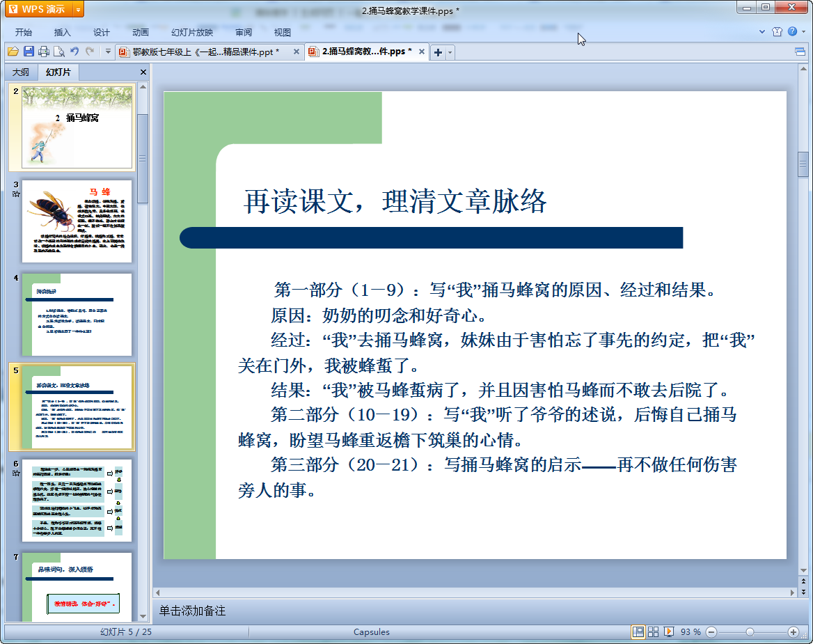Image resolution: width=813 pixels, height=644 pixels.
Task: Redo the last undone action
Action: (x=90, y=52)
